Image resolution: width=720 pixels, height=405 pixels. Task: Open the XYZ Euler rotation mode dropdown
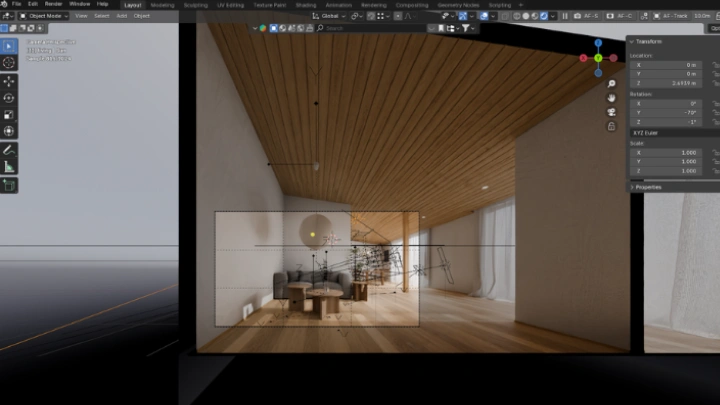(x=675, y=133)
